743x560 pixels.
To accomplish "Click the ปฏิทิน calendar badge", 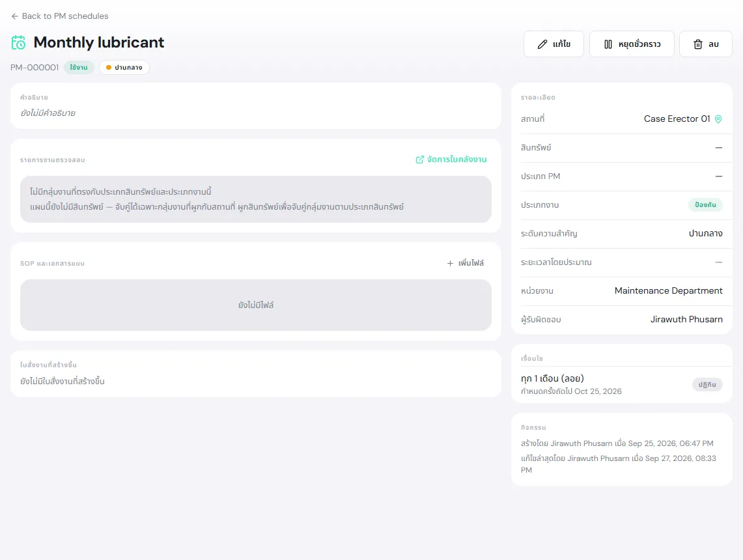I will [x=707, y=384].
